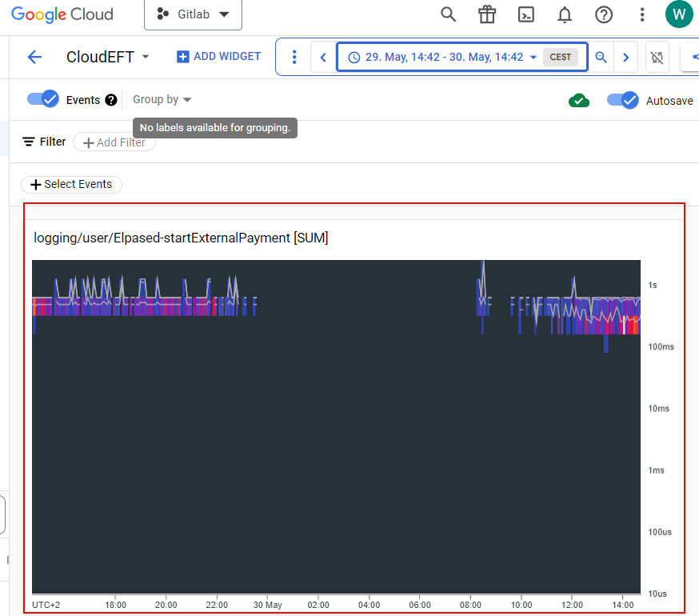Expand the Group by dropdown

coord(162,100)
